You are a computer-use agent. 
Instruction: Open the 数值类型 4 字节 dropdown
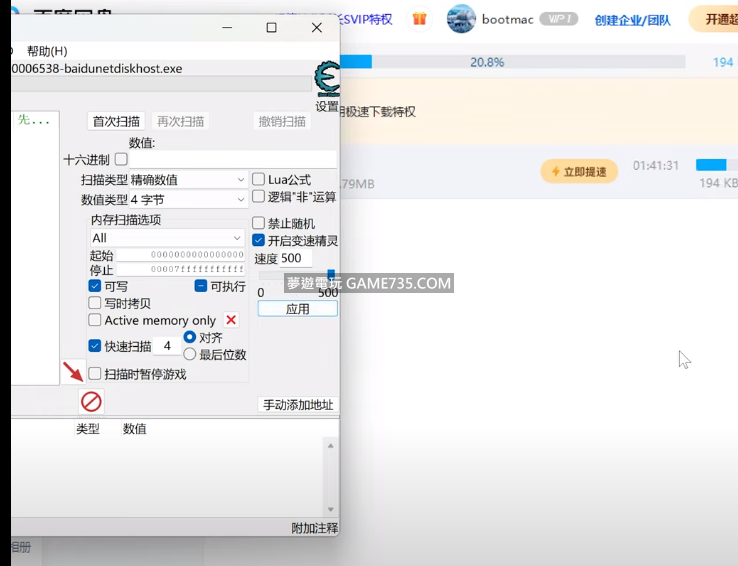tap(188, 200)
